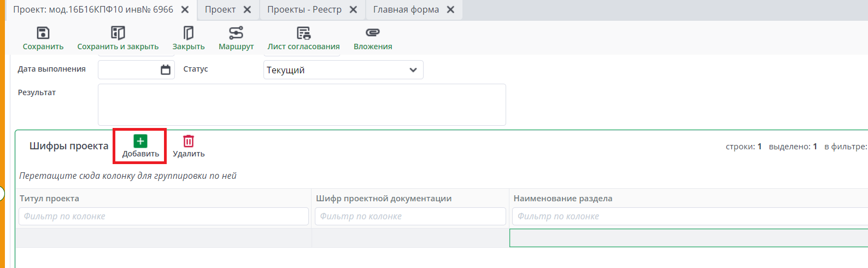The image size is (868, 268).
Task: Click filter field under Наименование раздела
Action: coord(689,217)
